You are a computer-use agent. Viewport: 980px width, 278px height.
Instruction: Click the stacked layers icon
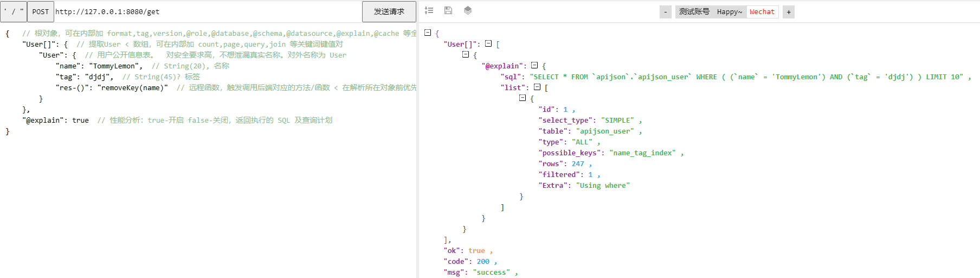pos(468,10)
